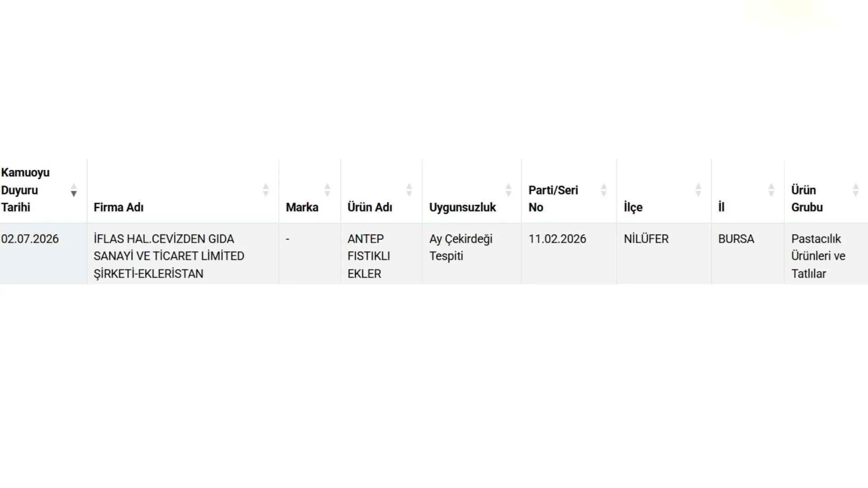This screenshot has width=868, height=488.
Task: Select the Uygunsuzluk header text
Action: [x=462, y=207]
